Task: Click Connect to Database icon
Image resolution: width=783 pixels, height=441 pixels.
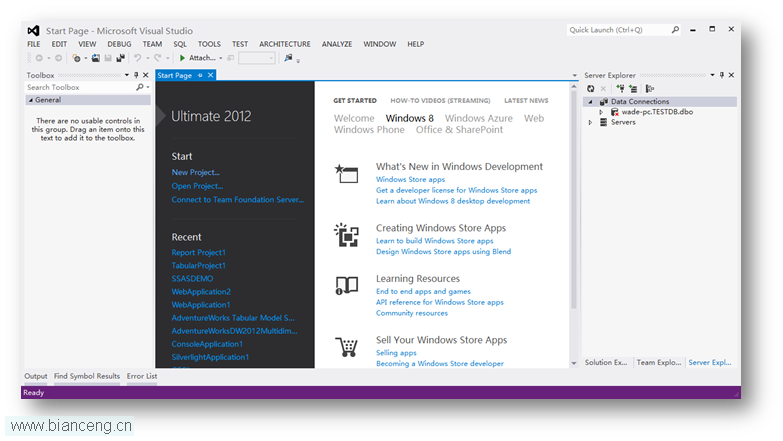Action: (620, 88)
